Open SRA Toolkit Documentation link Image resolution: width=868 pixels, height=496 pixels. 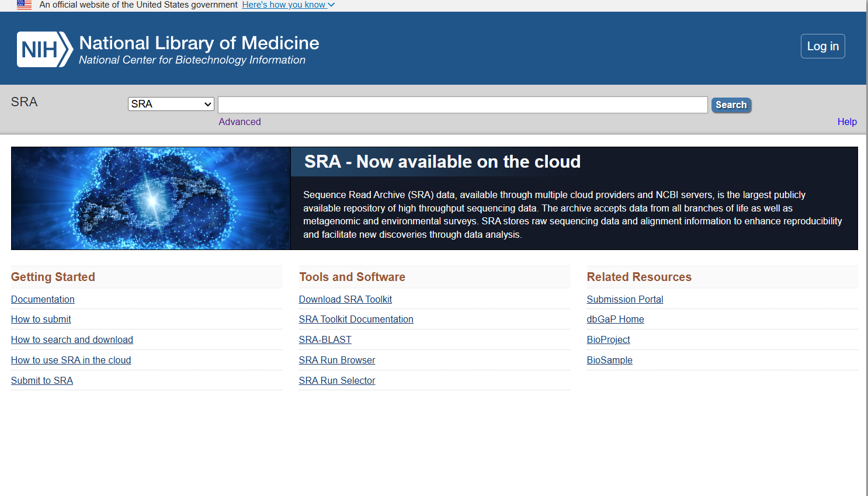356,319
